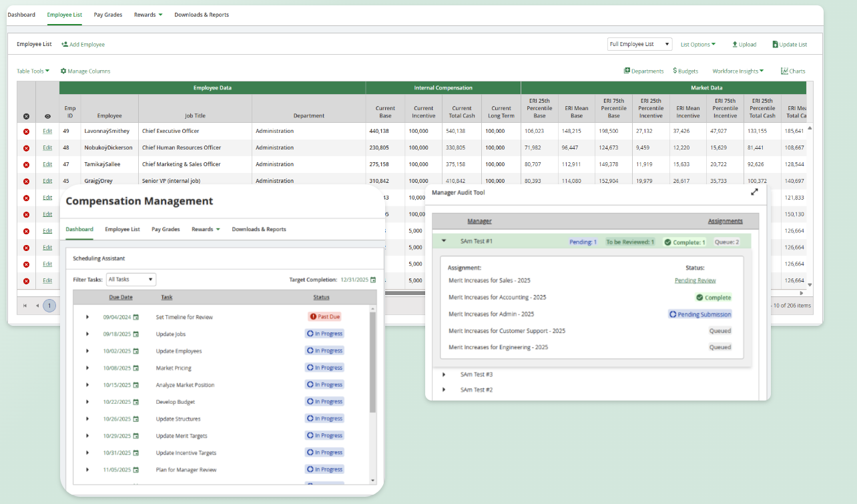The width and height of the screenshot is (857, 504).
Task: Sort by Due Date column header
Action: click(x=121, y=297)
